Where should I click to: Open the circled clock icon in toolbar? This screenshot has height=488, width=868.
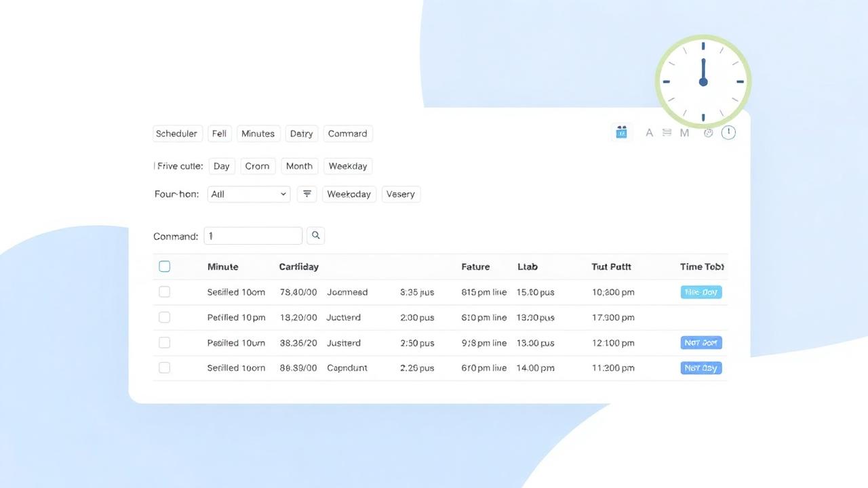(x=728, y=132)
